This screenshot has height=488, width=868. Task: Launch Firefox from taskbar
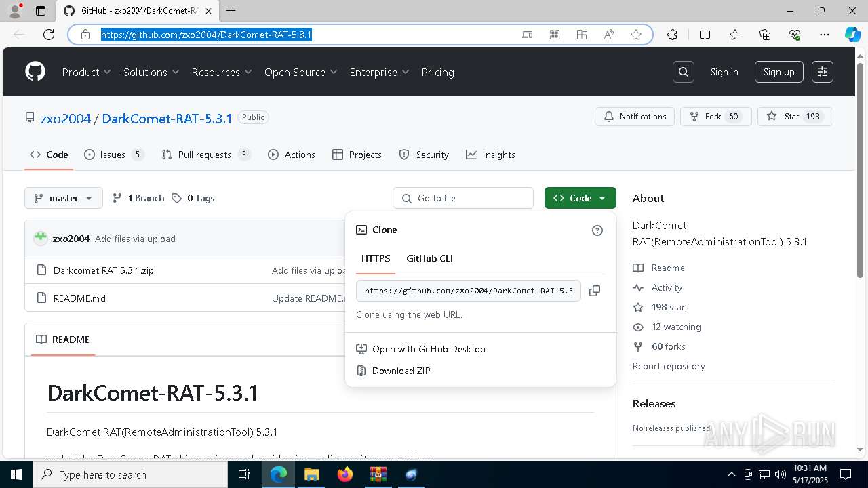[344, 474]
